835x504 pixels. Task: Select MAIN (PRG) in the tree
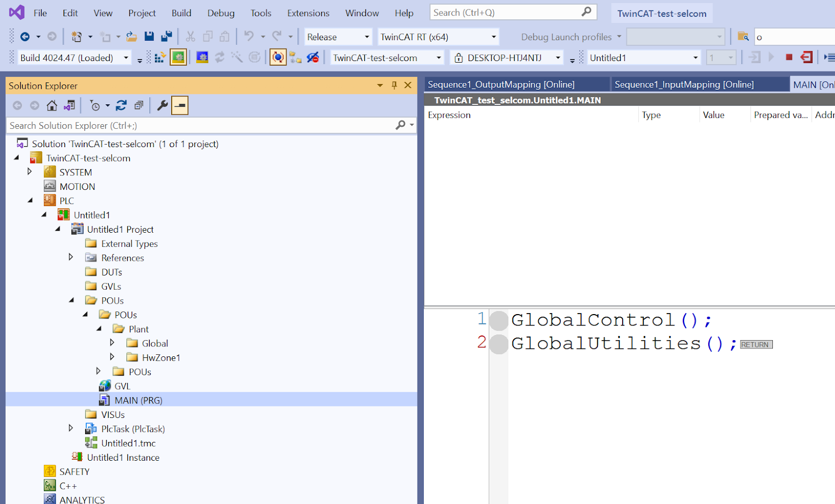pos(138,400)
